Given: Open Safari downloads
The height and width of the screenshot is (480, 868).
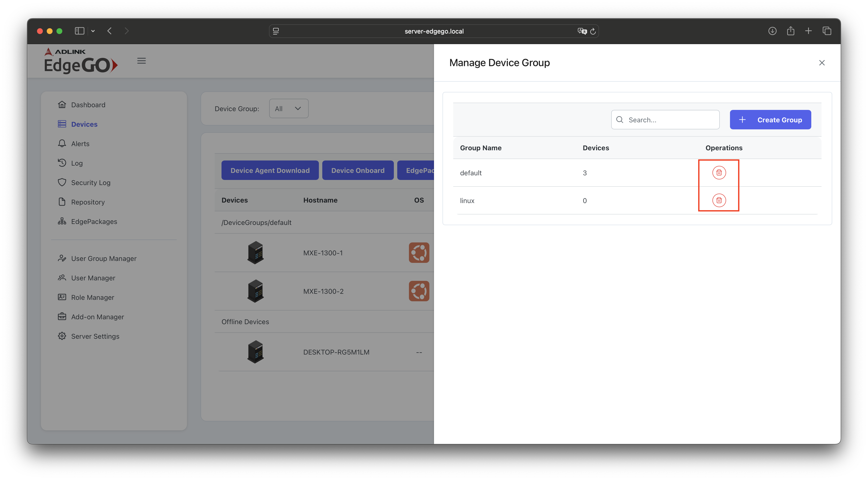Looking at the screenshot, I should pyautogui.click(x=772, y=31).
